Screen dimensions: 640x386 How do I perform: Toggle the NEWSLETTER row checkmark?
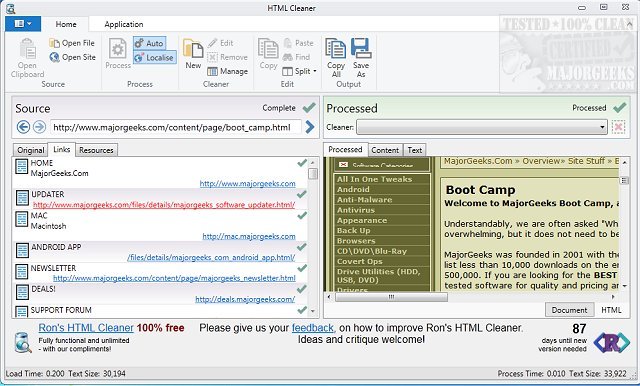[x=302, y=268]
